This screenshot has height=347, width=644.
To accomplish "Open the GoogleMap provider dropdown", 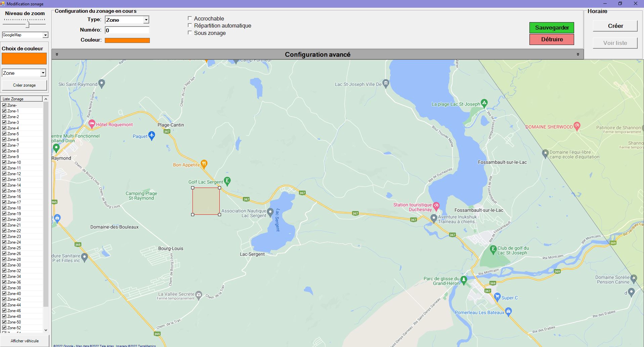I will (x=45, y=35).
